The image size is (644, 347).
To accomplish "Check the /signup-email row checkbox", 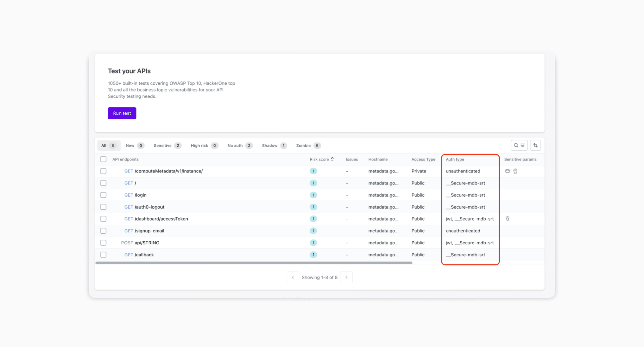I will click(103, 231).
